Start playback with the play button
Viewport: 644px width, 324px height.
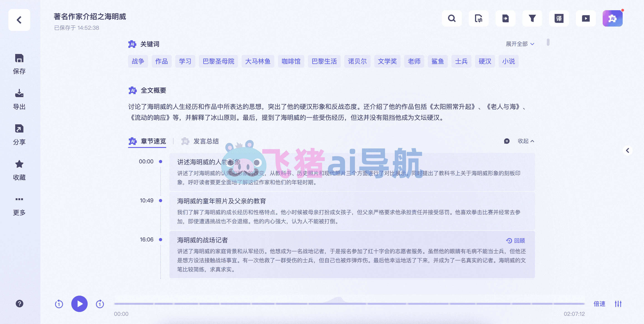tap(79, 304)
